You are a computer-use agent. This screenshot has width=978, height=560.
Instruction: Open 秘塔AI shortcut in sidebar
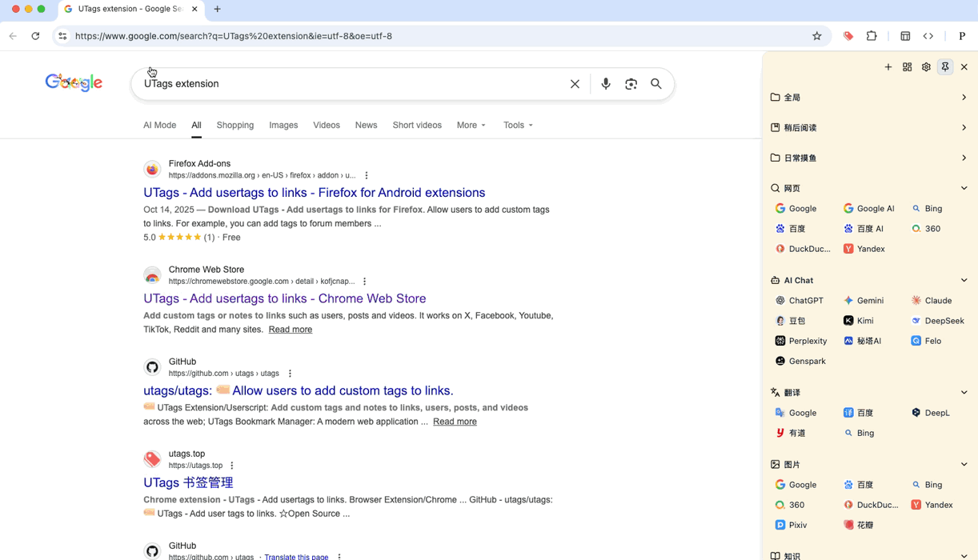point(862,341)
